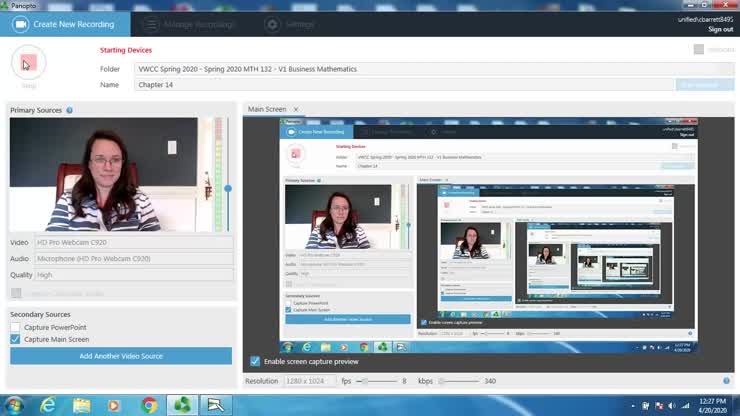Open the Primary Sources help icon
Viewport: 740px width, 416px height.
(69, 110)
